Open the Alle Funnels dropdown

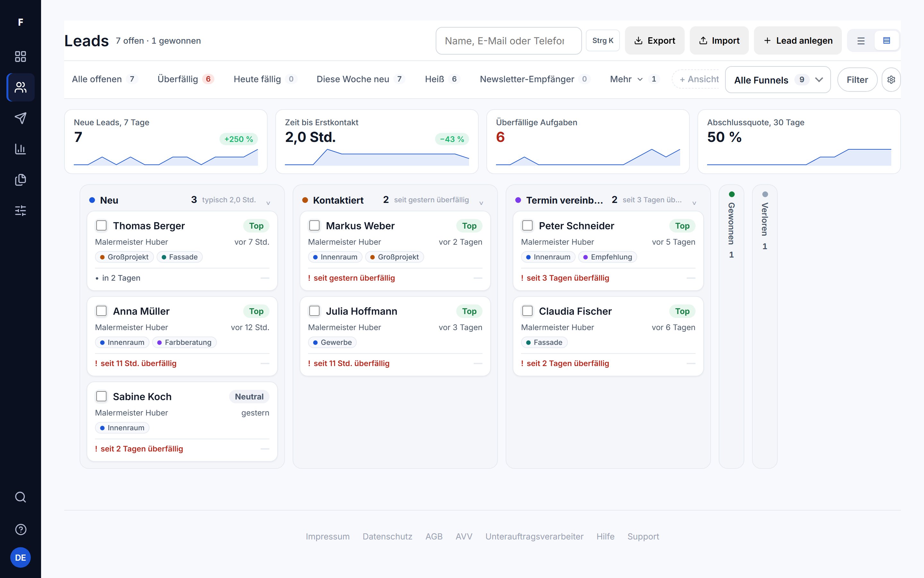(778, 80)
